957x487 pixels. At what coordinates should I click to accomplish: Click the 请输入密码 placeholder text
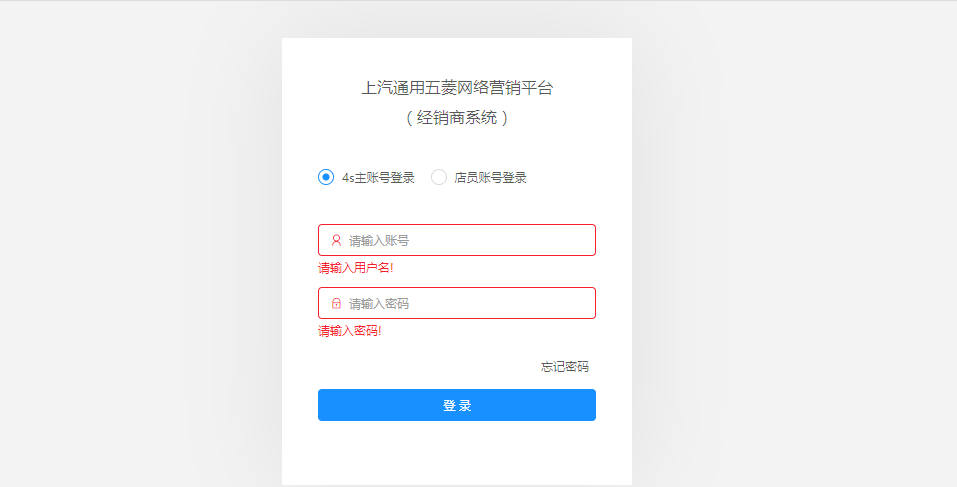[378, 303]
